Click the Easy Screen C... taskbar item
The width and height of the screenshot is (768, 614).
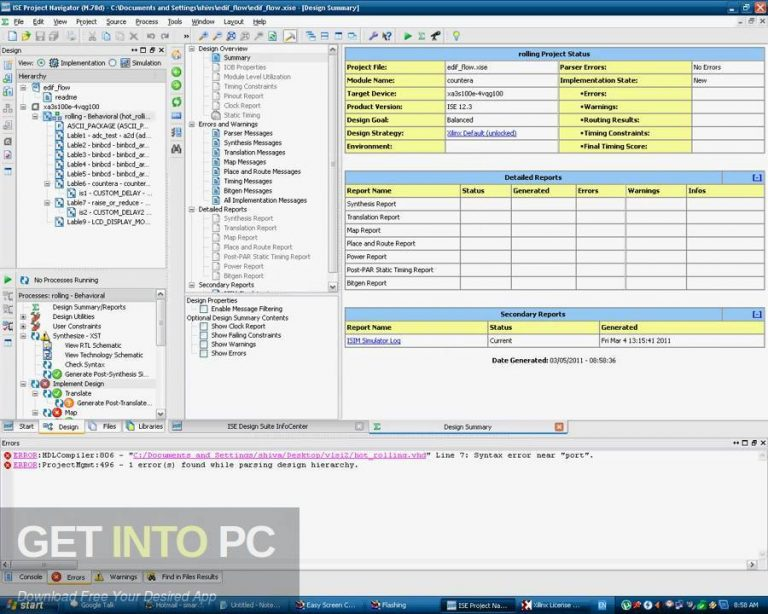coord(326,605)
